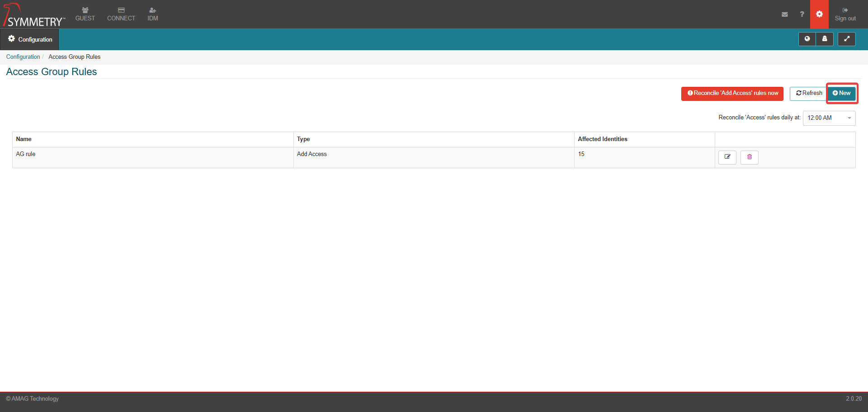Screen dimensions: 868x412
Task: Click the globe icon button
Action: click(x=807, y=39)
